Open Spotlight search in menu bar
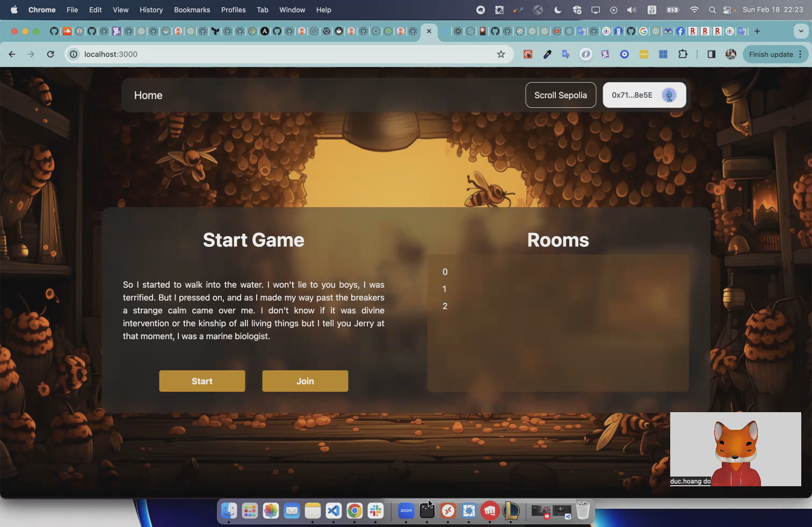Screen dimensions: 812x527 [712, 10]
